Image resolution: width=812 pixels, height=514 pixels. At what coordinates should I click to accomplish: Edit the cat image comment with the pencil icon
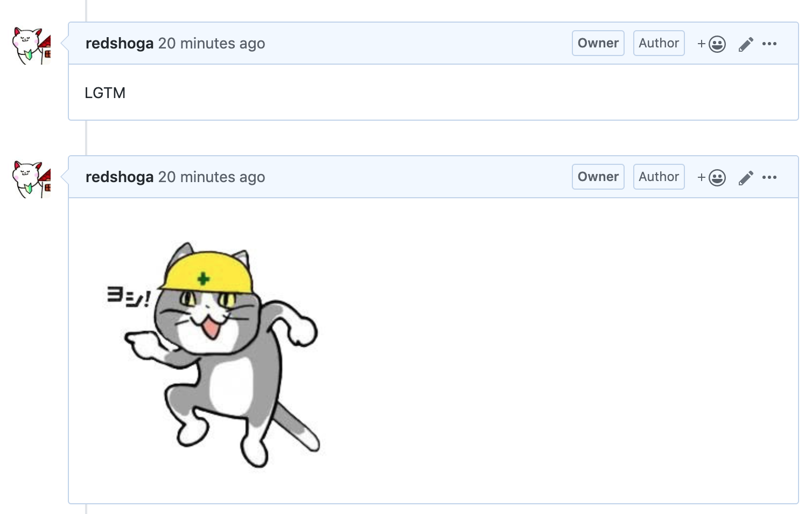746,177
